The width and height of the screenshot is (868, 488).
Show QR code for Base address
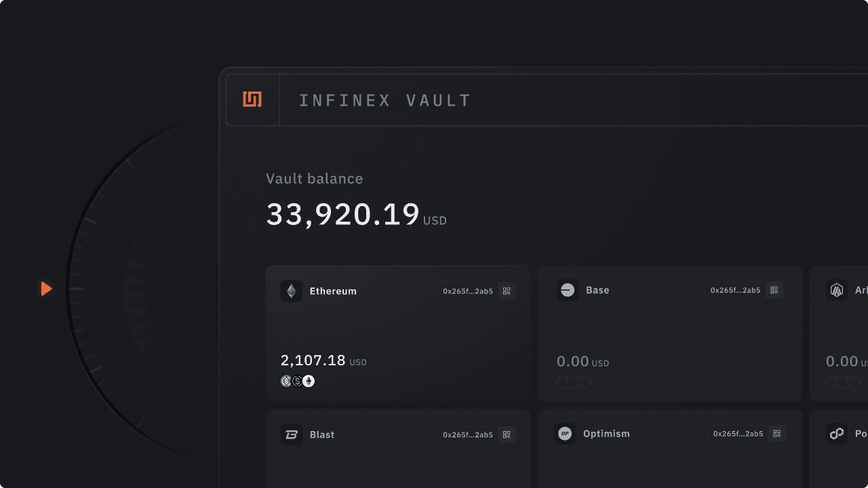point(774,290)
